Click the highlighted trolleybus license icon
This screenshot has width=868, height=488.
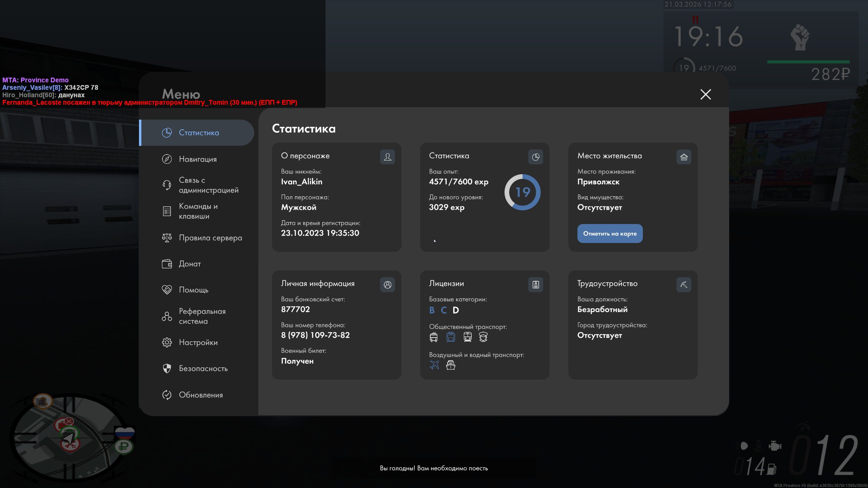(451, 337)
